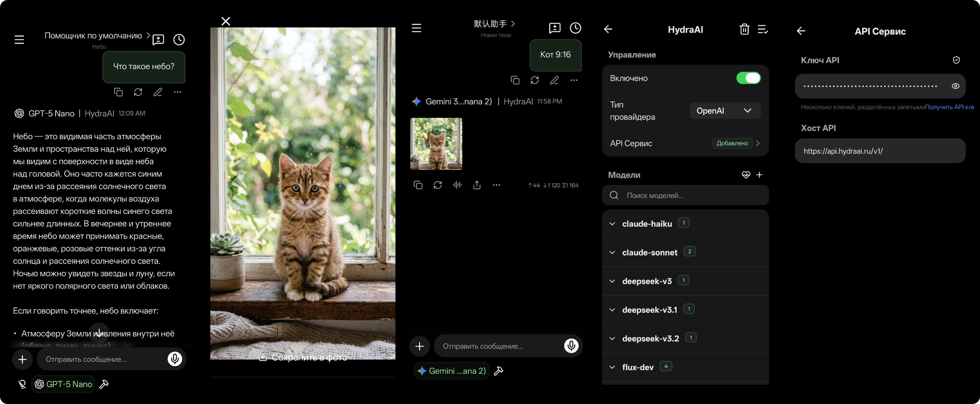Click the new topic icon in the Небо chat
Viewport: 980px width, 404px height.
(158, 40)
